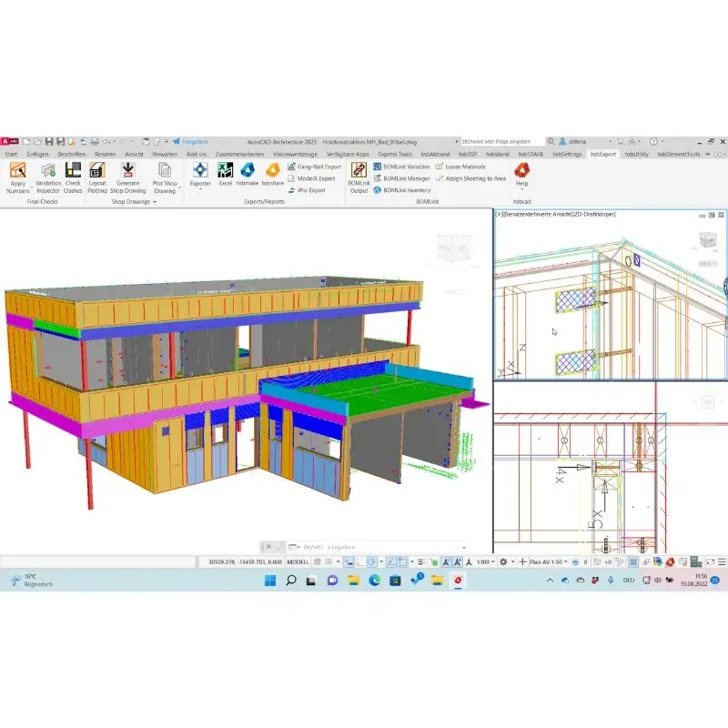Toggle object snap tracking in status bar
This screenshot has height=728, width=728.
(391, 561)
